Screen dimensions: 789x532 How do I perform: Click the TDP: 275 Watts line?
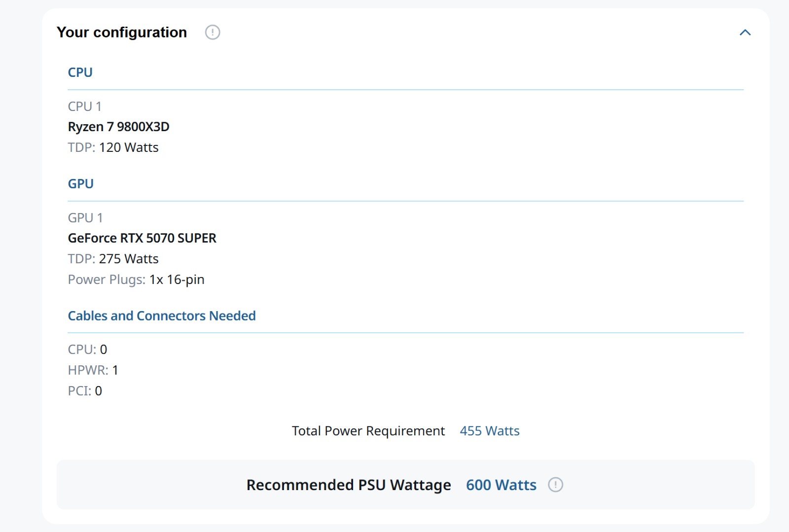[113, 259]
